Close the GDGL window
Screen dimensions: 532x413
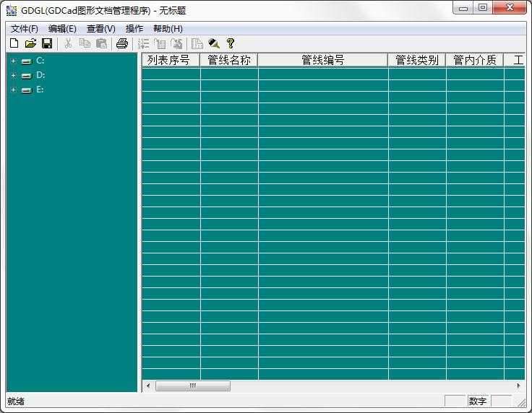point(510,7)
